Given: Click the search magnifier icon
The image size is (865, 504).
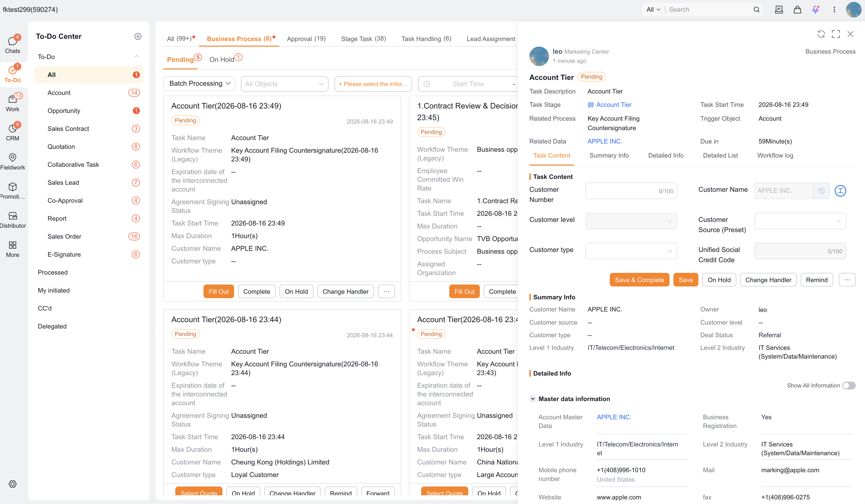Looking at the screenshot, I should (756, 10).
